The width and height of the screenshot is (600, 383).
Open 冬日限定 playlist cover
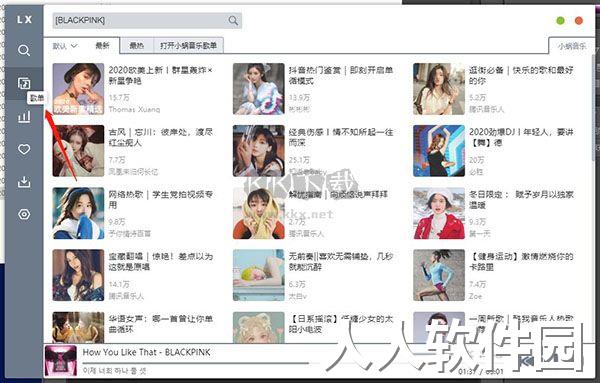(x=439, y=213)
